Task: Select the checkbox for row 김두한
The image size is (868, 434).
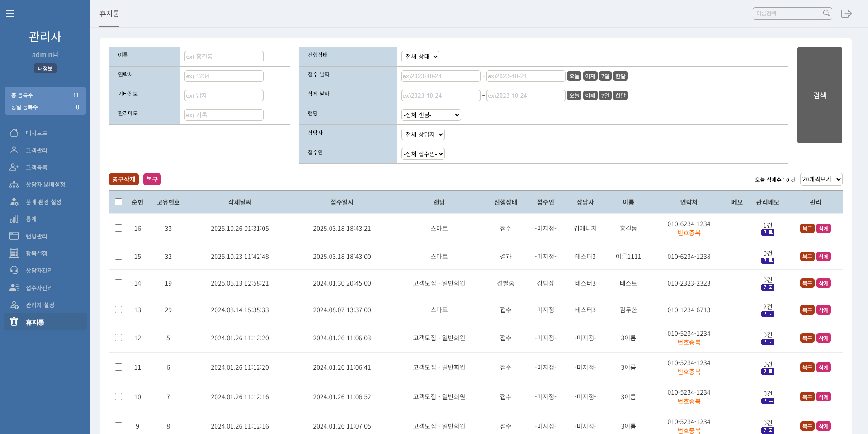Action: pyautogui.click(x=118, y=310)
